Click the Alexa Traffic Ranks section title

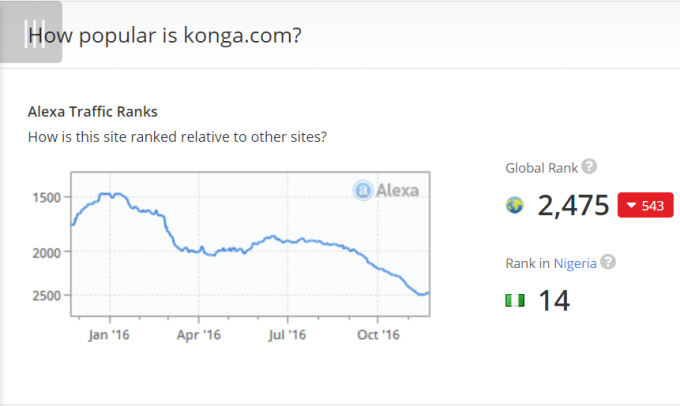pyautogui.click(x=93, y=111)
